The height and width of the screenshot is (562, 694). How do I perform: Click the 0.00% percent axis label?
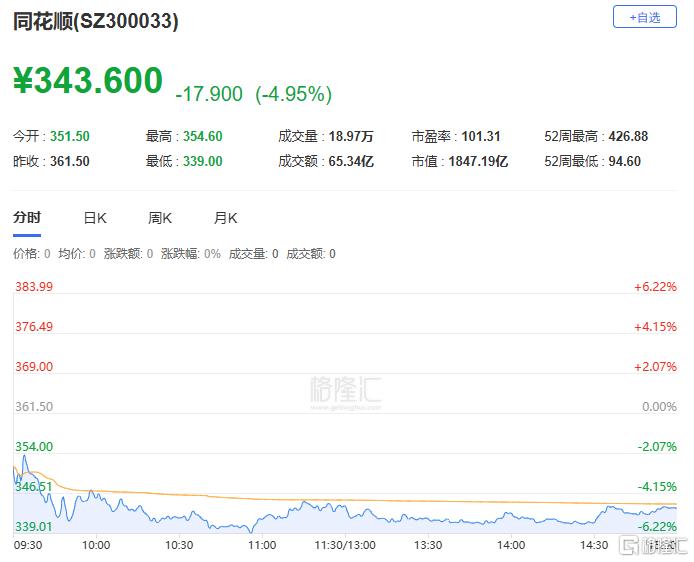pyautogui.click(x=659, y=406)
